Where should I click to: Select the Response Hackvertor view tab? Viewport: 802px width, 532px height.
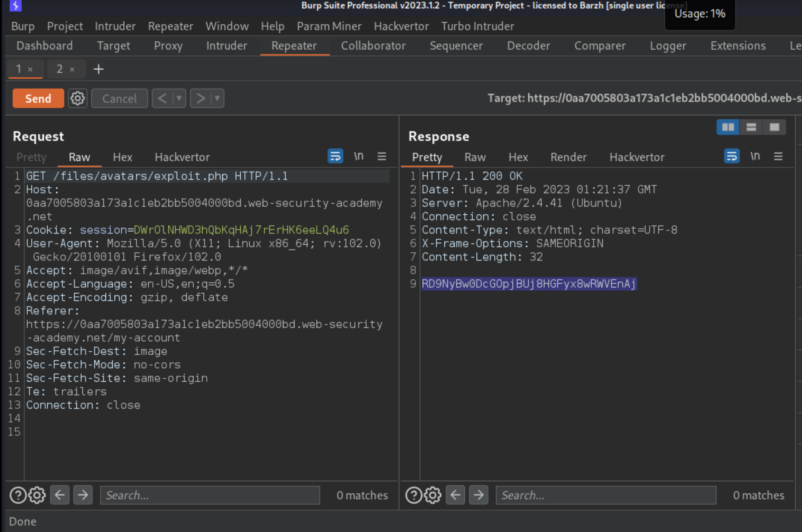pyautogui.click(x=637, y=157)
